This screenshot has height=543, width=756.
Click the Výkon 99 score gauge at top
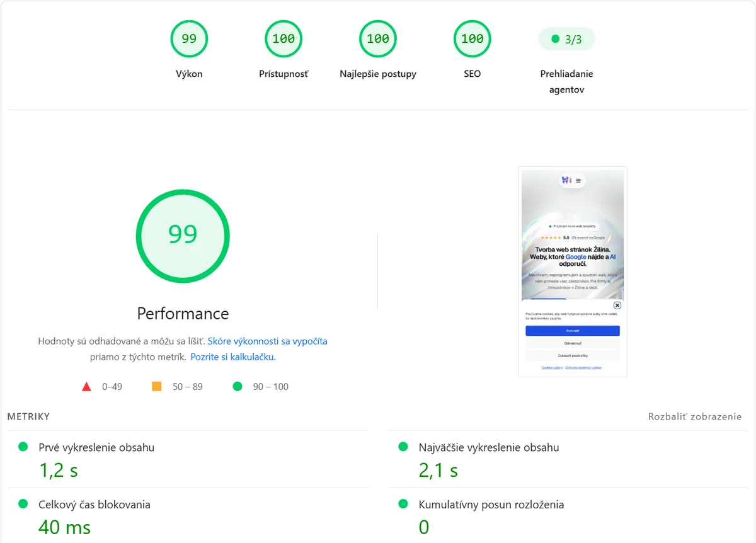pyautogui.click(x=189, y=39)
